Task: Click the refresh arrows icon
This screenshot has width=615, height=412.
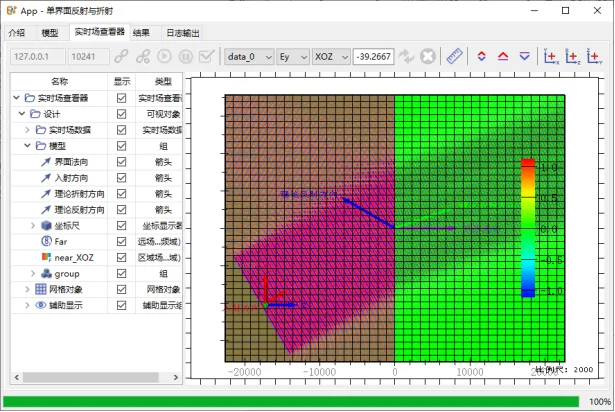Action: tap(406, 57)
